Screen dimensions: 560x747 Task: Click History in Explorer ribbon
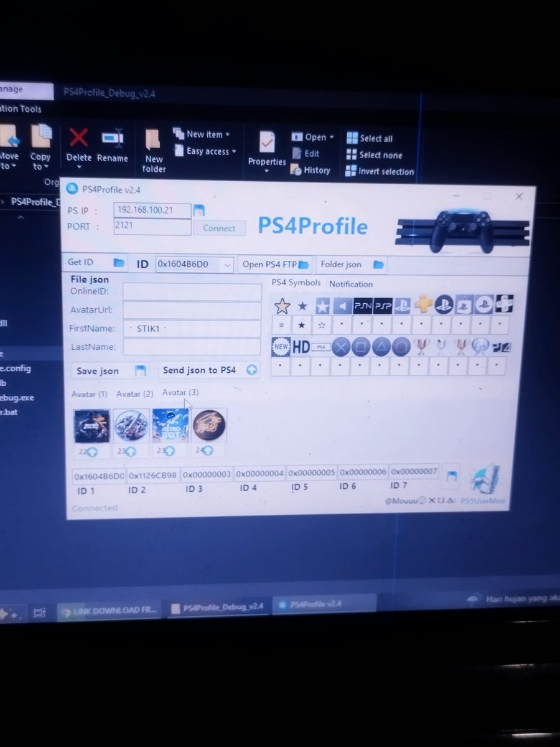(x=310, y=169)
